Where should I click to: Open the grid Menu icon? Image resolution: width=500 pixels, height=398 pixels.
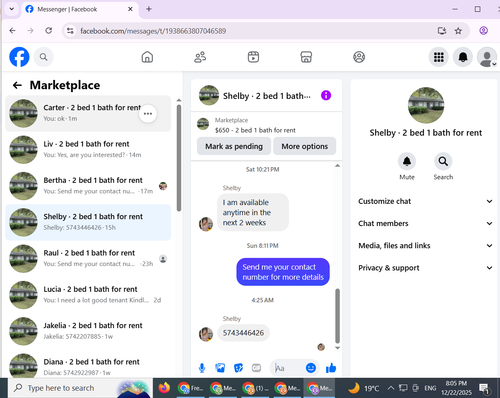click(439, 57)
